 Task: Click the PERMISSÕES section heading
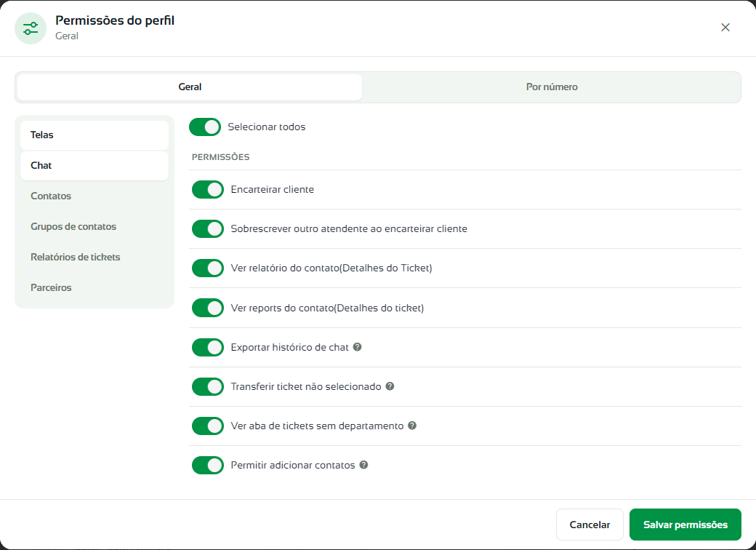[221, 157]
